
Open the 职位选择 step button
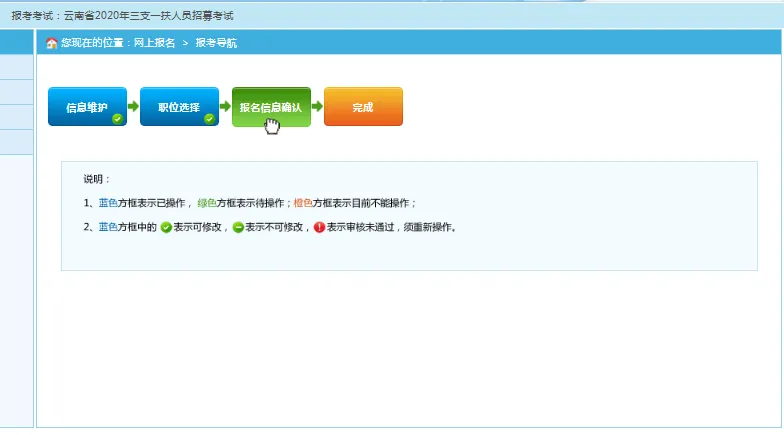tap(180, 106)
